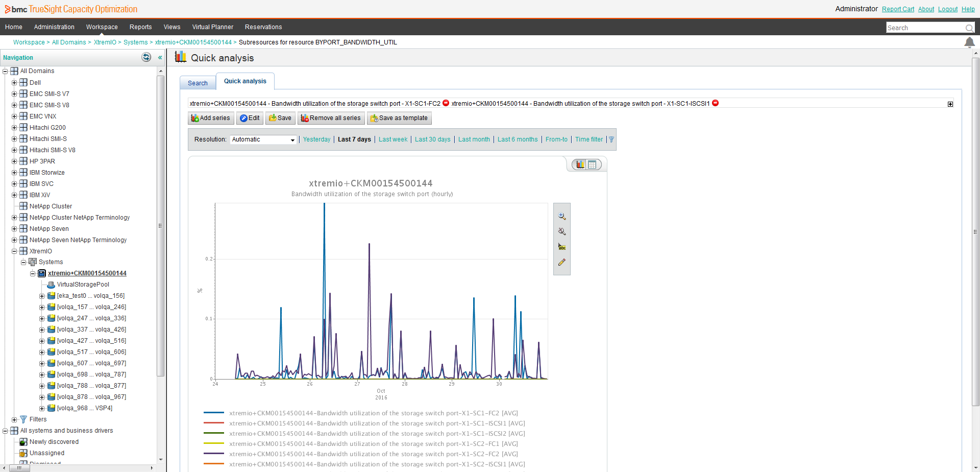Remove the X1-SC1-FC2 series with red icon
Image resolution: width=980 pixels, height=472 pixels.
[446, 103]
